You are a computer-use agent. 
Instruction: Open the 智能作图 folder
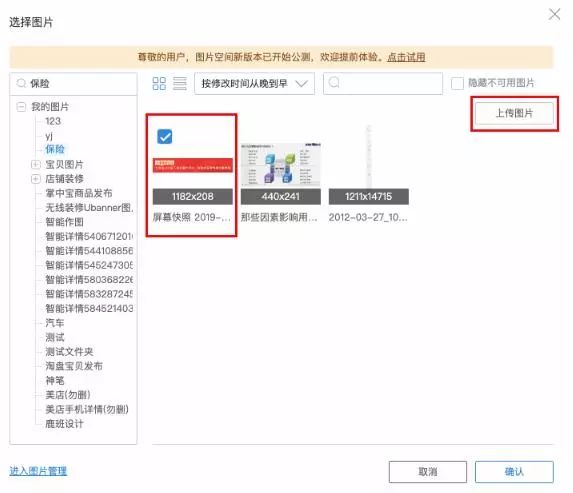pos(64,222)
